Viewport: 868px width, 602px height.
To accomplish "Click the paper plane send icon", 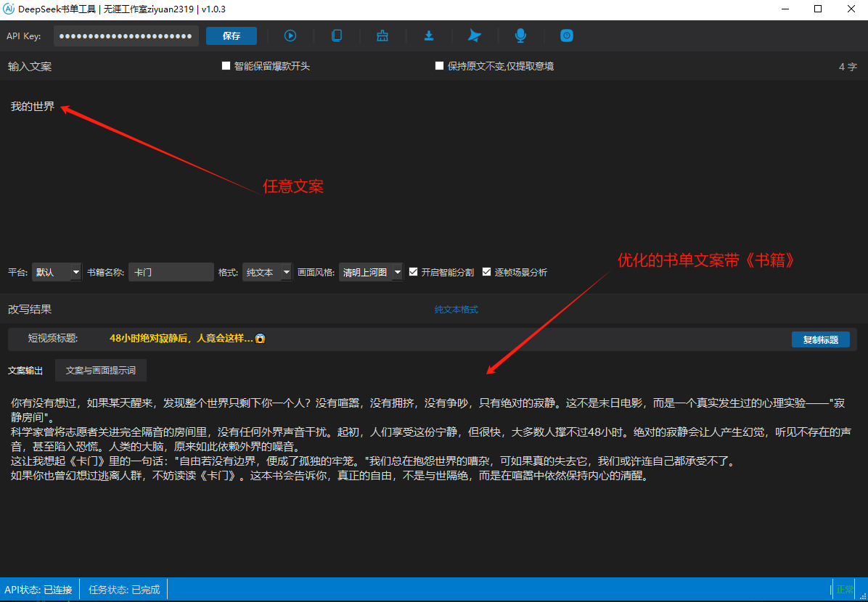I will [475, 36].
